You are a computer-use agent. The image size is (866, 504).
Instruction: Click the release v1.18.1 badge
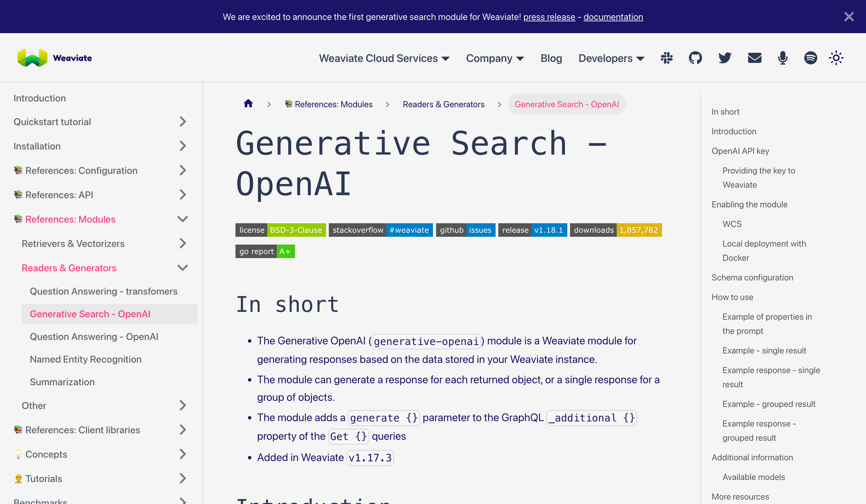click(x=533, y=230)
